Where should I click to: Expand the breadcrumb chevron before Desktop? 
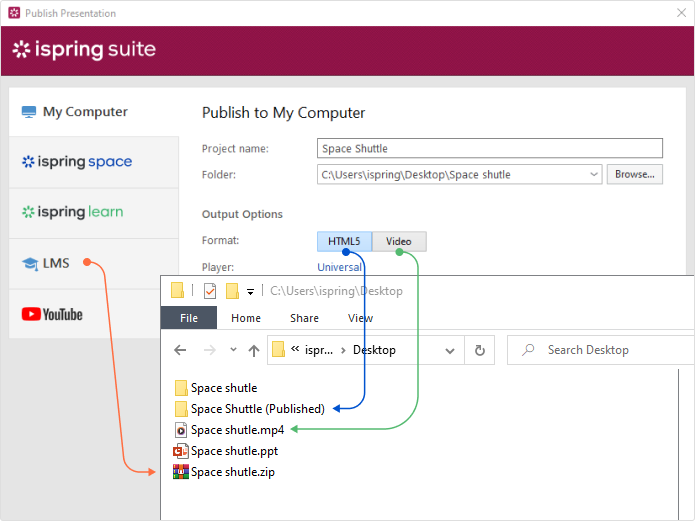coord(343,350)
